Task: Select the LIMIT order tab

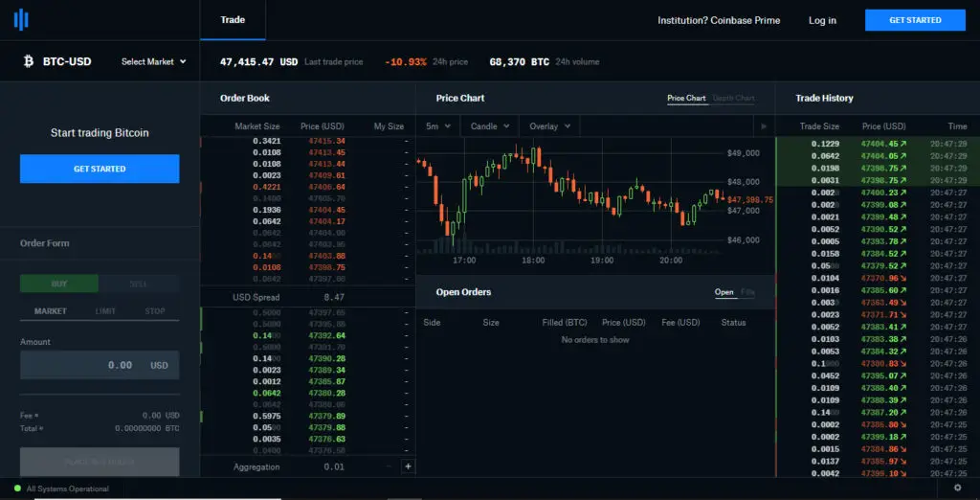Action: click(x=105, y=311)
